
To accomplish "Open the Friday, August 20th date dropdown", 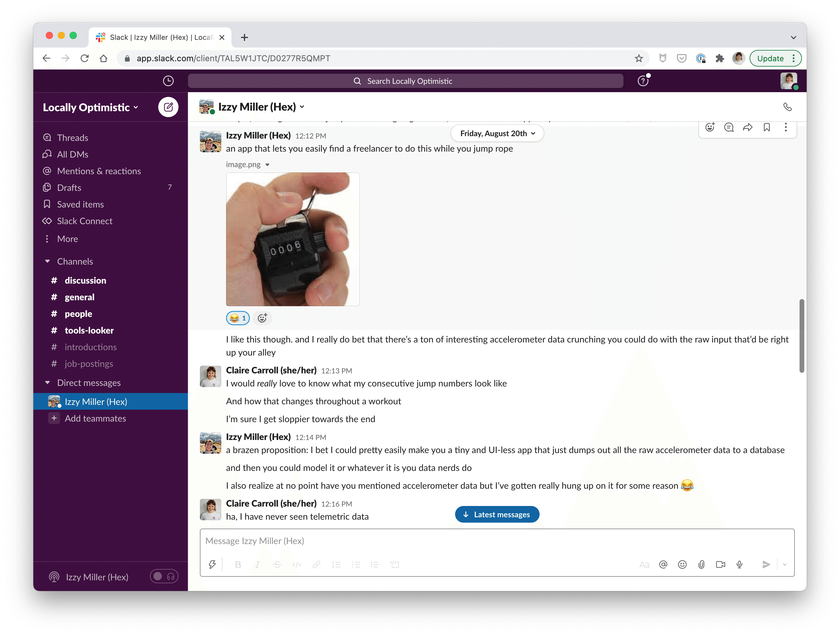I will [497, 133].
